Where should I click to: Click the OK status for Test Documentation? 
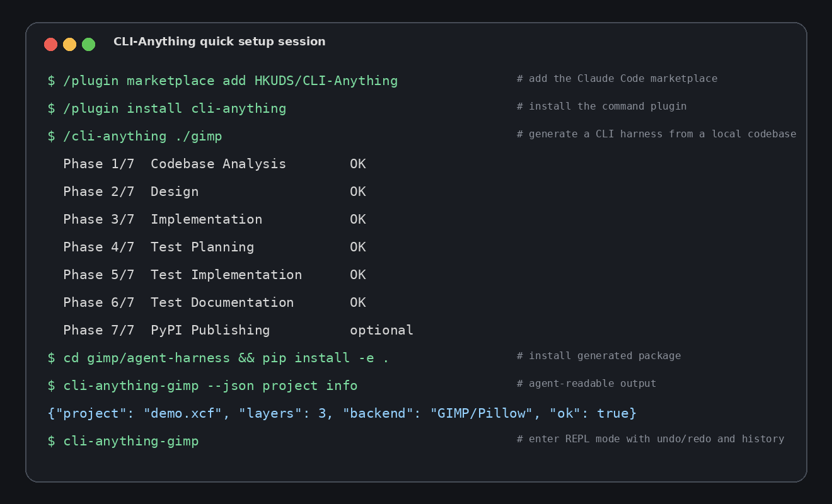coord(358,302)
